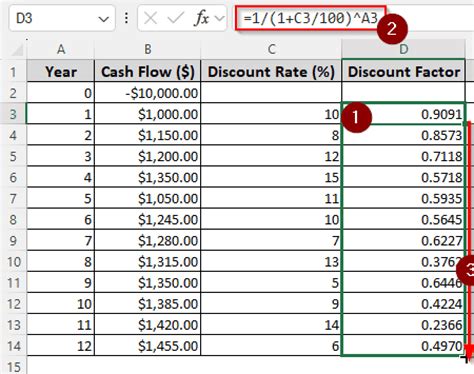Select column D header
Viewport: 474px width, 374px height.
(403, 49)
